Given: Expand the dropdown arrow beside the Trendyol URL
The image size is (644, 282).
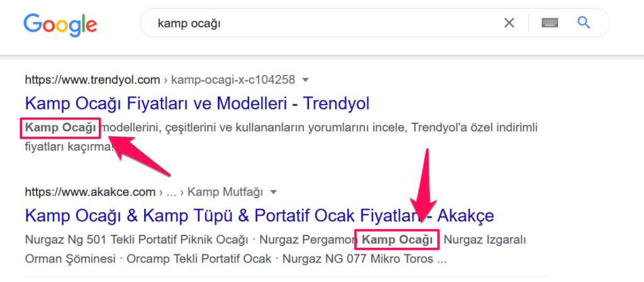Looking at the screenshot, I should coord(306,80).
